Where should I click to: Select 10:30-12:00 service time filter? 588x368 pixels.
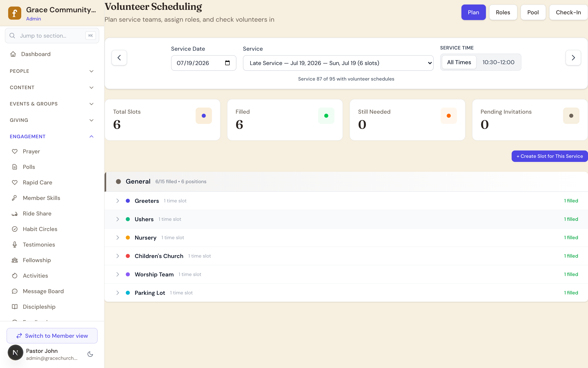[x=498, y=62]
